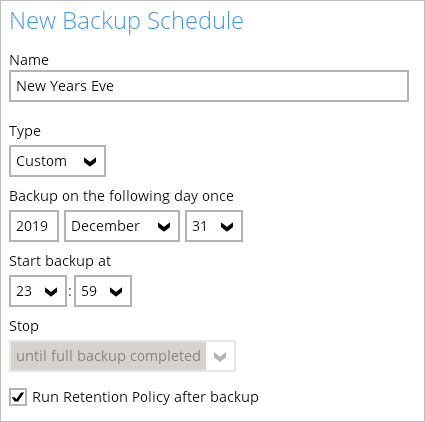Click the Backup on the following day once label
The width and height of the screenshot is (425, 422).
[121, 196]
